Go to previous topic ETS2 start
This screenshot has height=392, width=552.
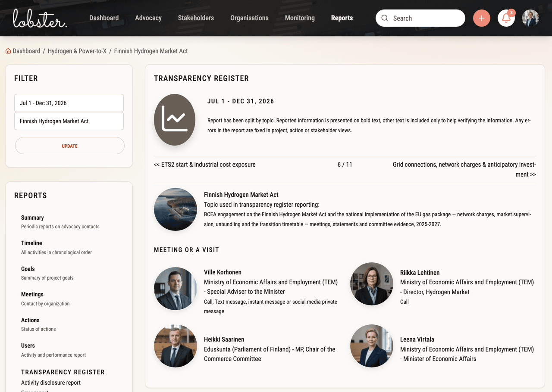click(x=205, y=165)
